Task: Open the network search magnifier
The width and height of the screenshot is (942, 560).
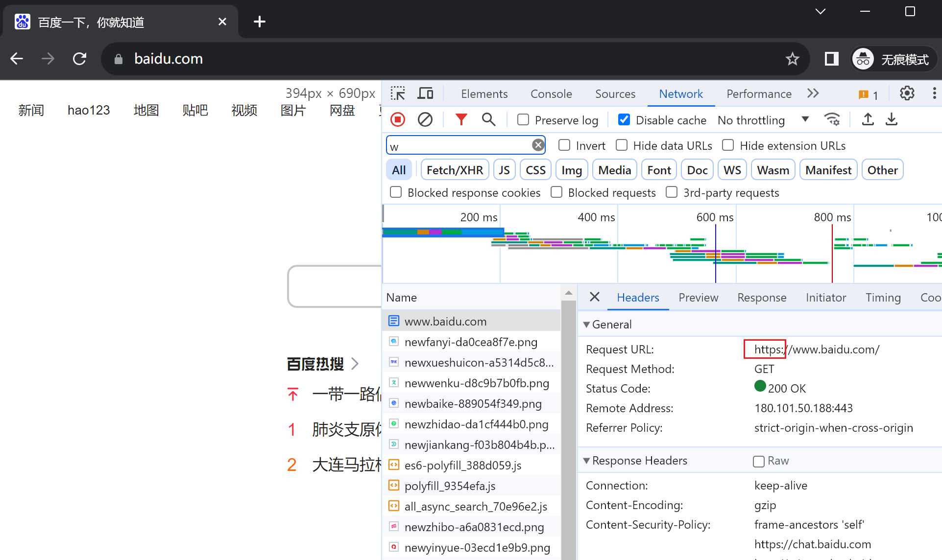Action: (488, 119)
